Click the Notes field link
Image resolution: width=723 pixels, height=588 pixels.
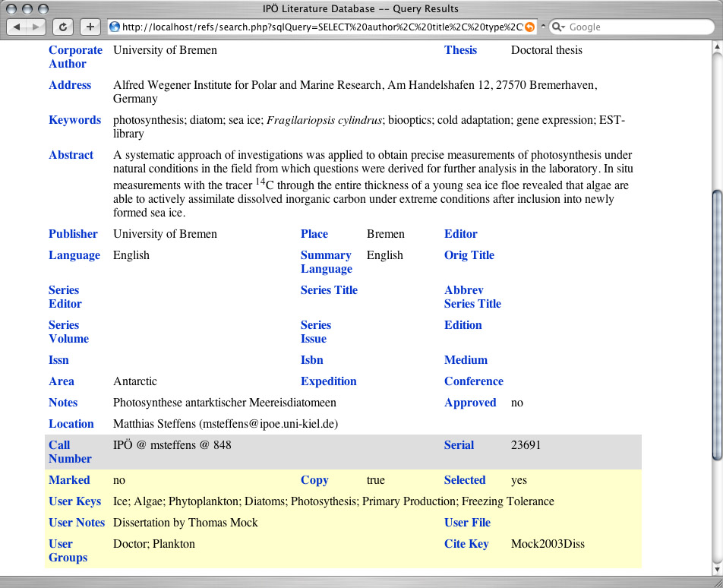(x=63, y=403)
